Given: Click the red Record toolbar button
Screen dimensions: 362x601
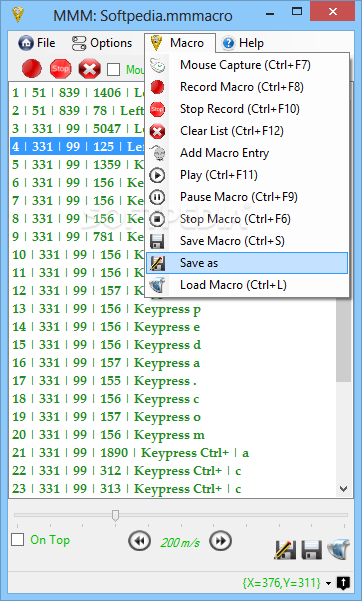Looking at the screenshot, I should coord(32,69).
